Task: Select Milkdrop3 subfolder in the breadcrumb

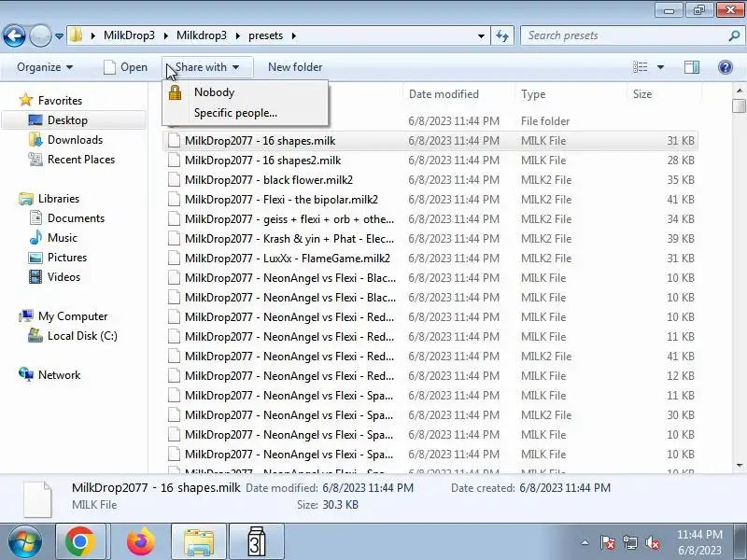Action: 202,35
